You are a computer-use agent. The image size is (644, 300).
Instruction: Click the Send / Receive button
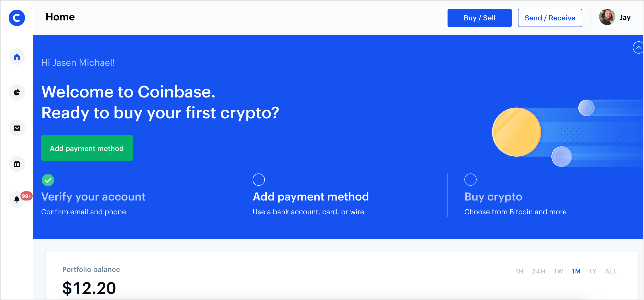pyautogui.click(x=550, y=18)
